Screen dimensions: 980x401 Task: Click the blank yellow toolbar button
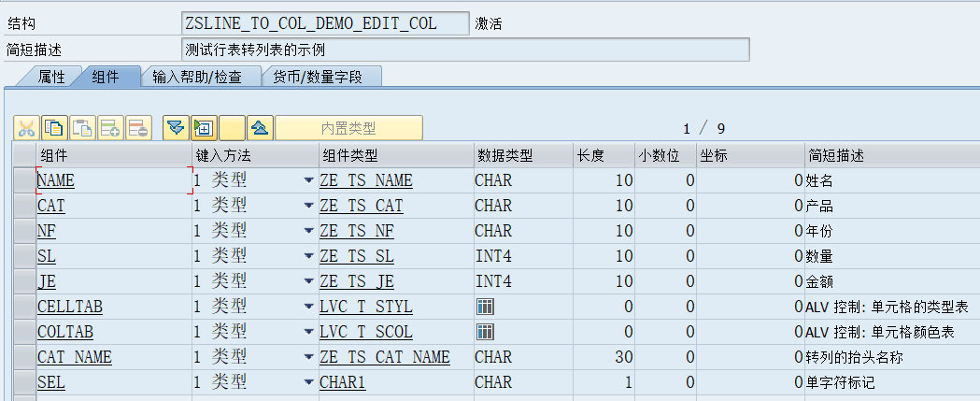(232, 128)
